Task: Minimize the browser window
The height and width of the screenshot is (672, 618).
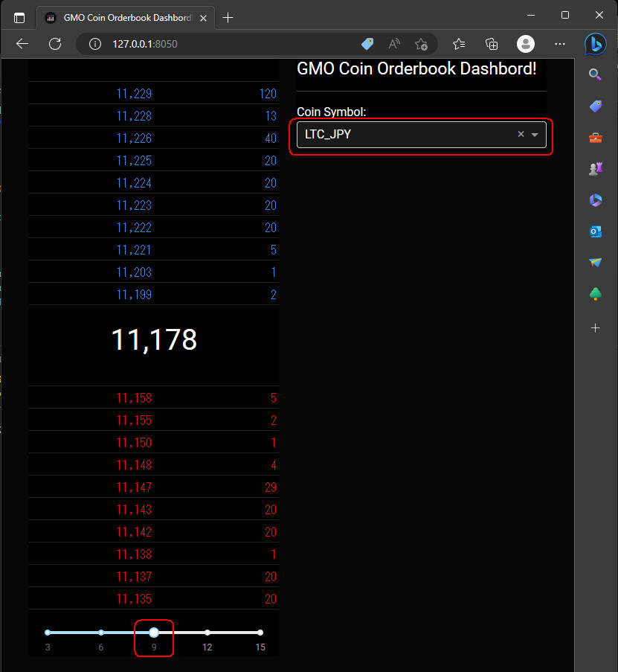Action: coord(531,15)
